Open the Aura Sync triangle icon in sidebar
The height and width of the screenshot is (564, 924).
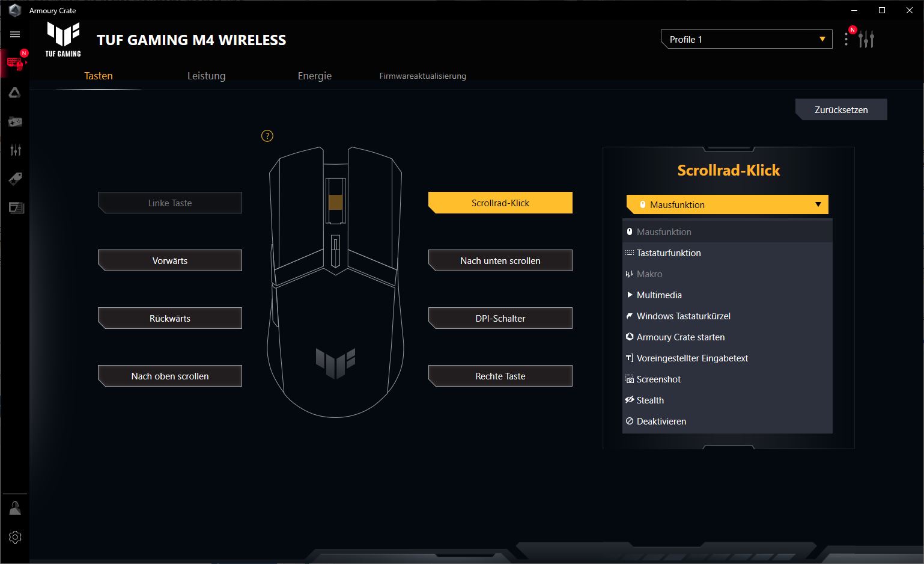point(15,93)
